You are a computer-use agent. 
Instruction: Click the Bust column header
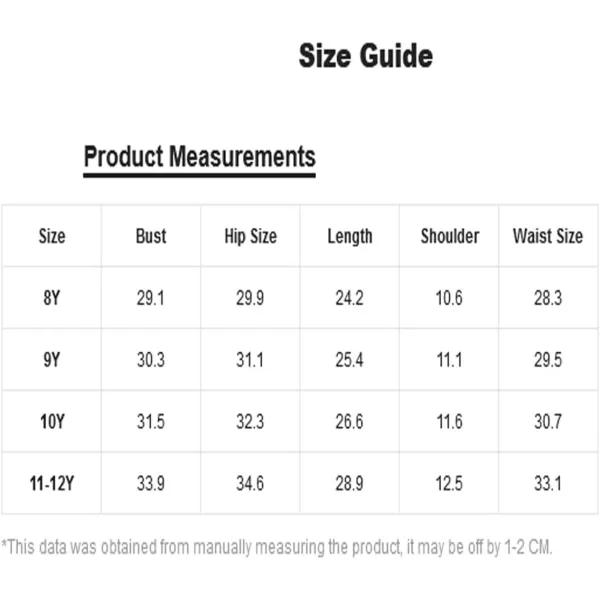coord(151,236)
